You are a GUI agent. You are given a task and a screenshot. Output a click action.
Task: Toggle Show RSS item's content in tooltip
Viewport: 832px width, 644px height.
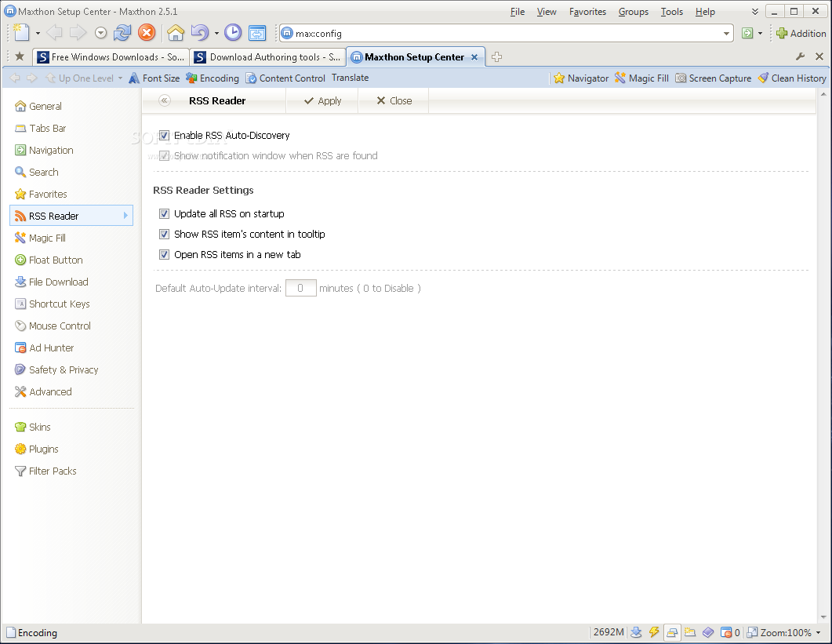click(x=164, y=234)
